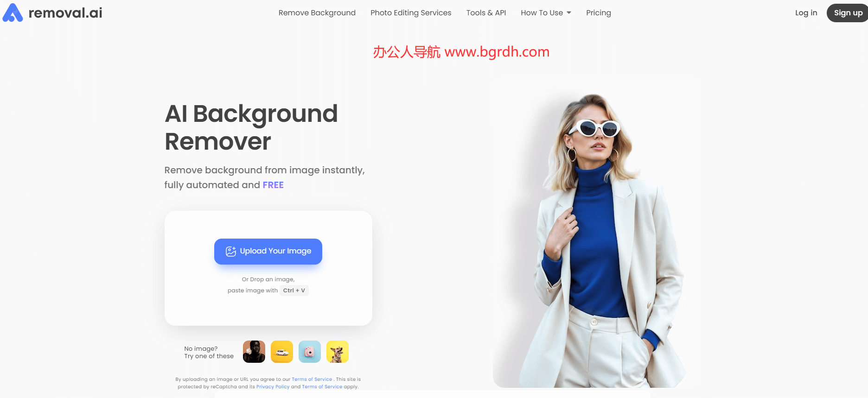Image resolution: width=868 pixels, height=398 pixels.
Task: Open the Remove Background page
Action: pyautogui.click(x=317, y=13)
